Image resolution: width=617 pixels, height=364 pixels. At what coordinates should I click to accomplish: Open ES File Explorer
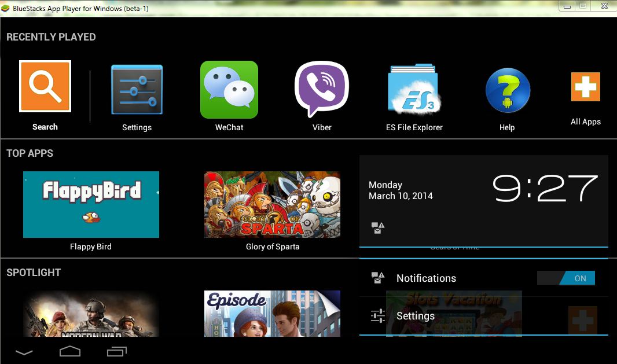414,89
